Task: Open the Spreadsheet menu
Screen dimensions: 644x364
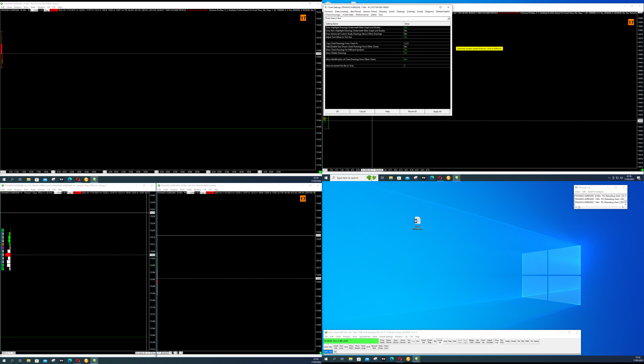Action: pyautogui.click(x=364, y=336)
